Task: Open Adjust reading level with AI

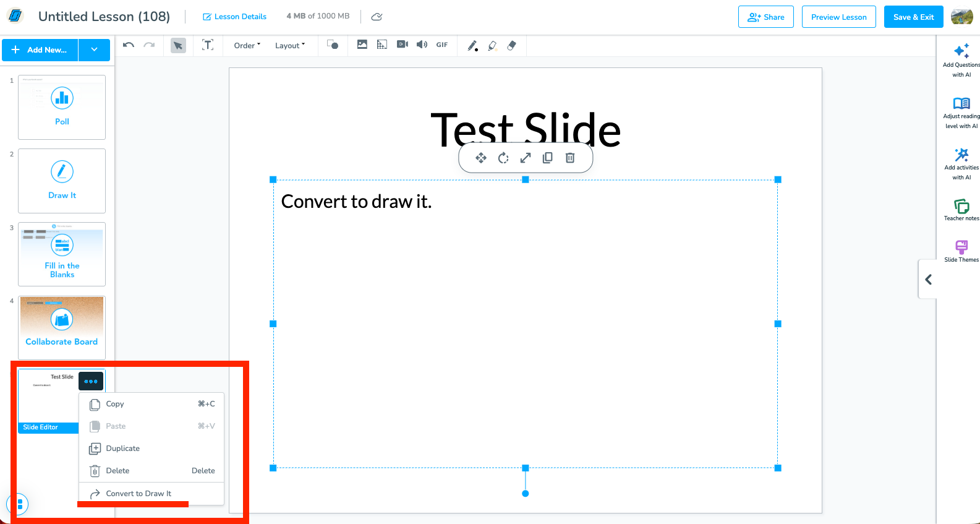Action: click(x=961, y=113)
